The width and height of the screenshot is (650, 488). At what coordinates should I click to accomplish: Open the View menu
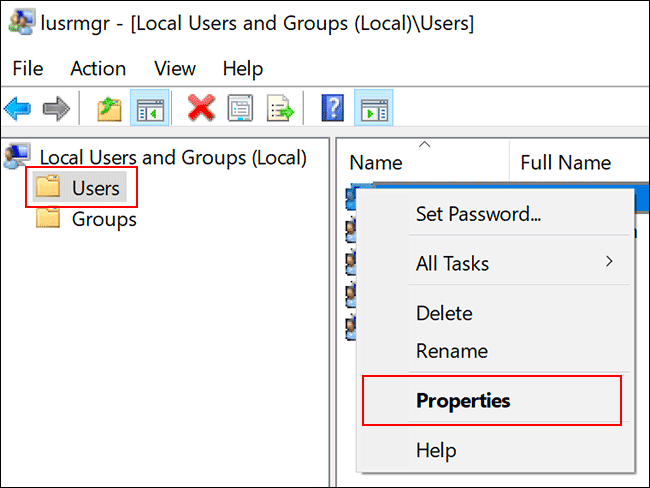[175, 68]
